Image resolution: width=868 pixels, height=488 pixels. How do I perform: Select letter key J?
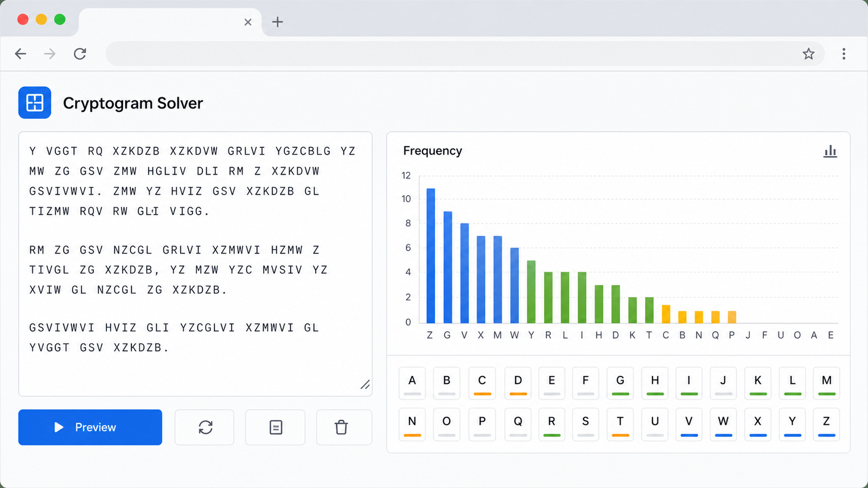(723, 383)
